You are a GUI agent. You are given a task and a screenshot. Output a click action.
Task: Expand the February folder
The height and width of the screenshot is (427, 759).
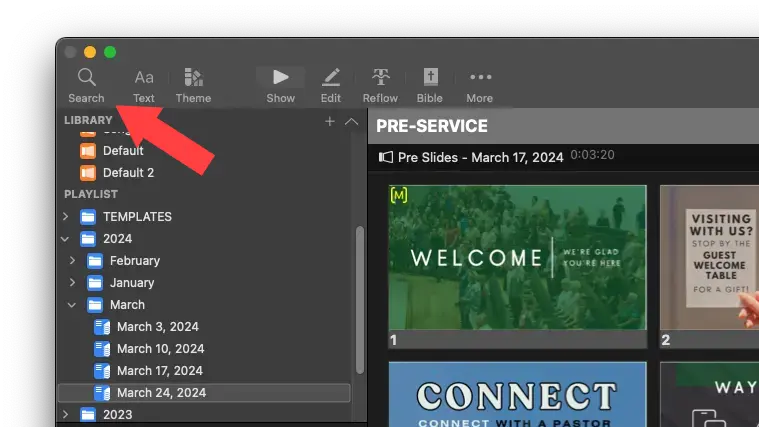(72, 260)
